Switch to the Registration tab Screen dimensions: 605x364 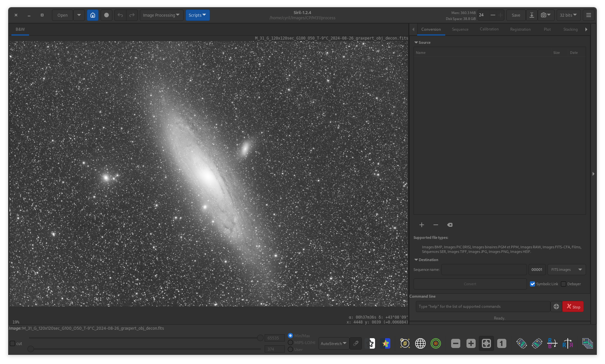tap(520, 29)
